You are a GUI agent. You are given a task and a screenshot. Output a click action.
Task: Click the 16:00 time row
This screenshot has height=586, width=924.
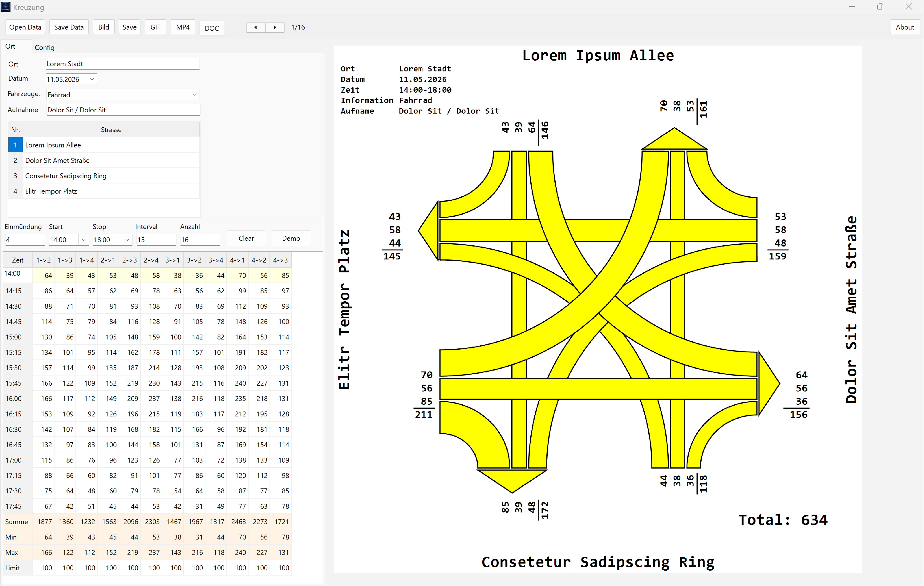[x=147, y=399]
